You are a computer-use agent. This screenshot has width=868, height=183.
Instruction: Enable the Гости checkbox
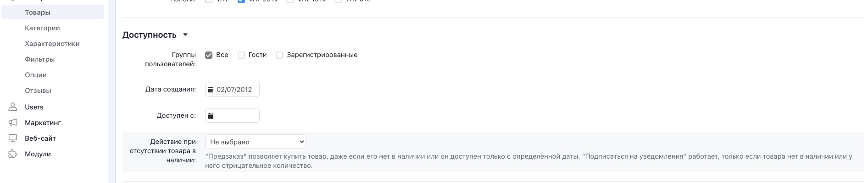click(241, 55)
